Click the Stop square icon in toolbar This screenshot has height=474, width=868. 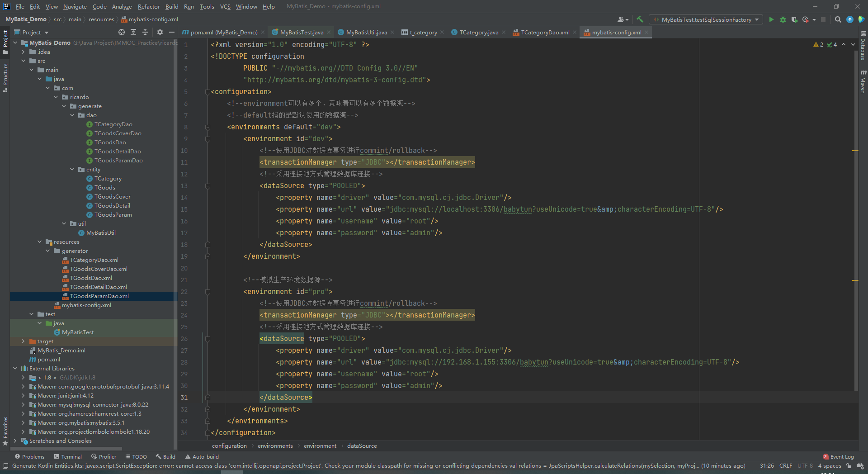823,19
